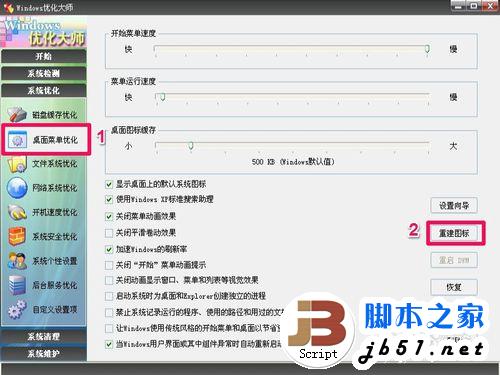
Task: Close the Windows优化大师 window
Action: (x=490, y=5)
